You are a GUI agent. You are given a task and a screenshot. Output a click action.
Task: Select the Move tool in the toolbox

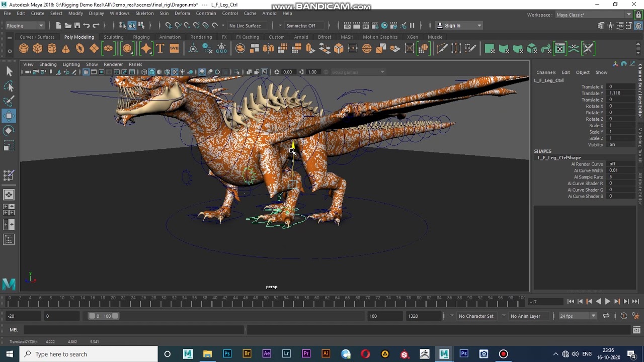[9, 116]
